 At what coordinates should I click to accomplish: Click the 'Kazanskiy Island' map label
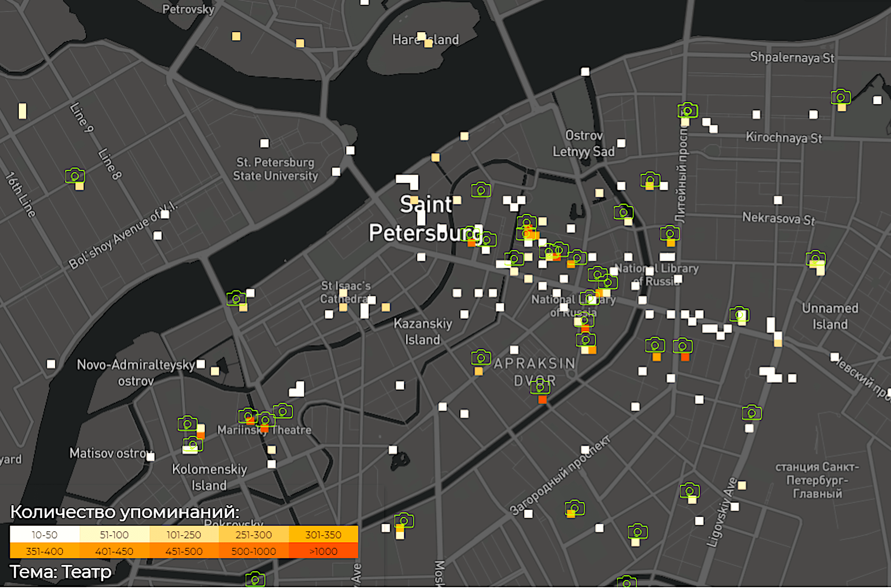(x=422, y=331)
